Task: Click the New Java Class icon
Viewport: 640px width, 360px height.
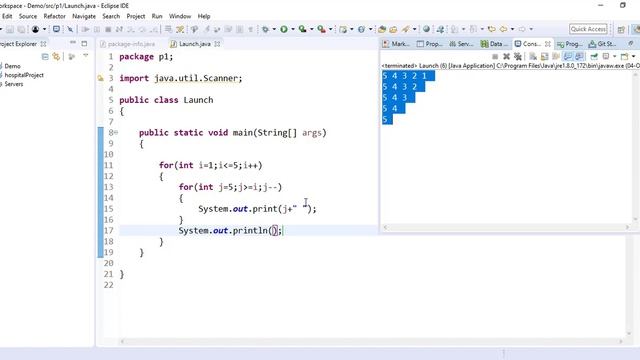Action: pyautogui.click(x=361, y=29)
